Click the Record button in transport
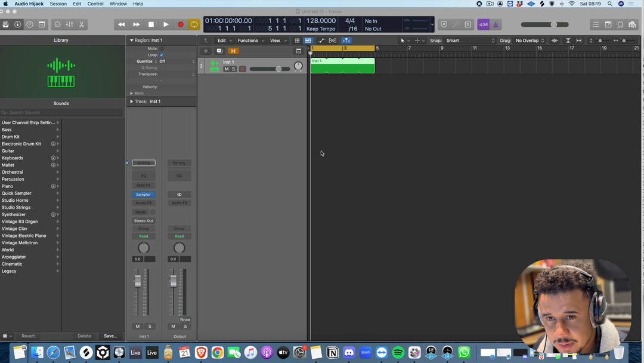 click(180, 24)
